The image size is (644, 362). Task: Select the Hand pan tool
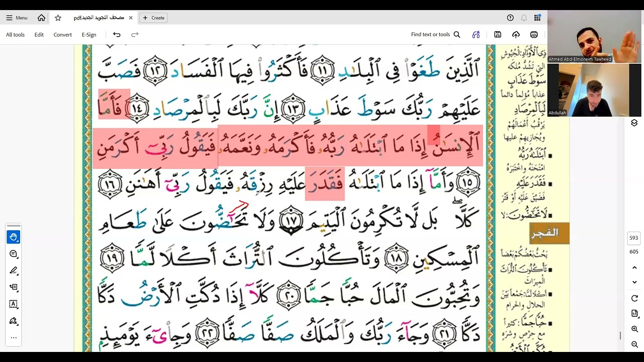tap(14, 237)
